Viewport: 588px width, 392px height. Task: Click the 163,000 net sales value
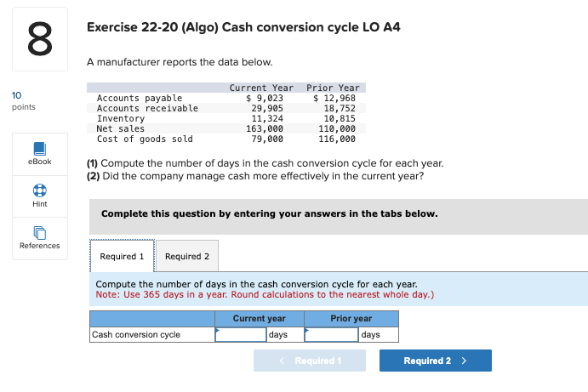click(265, 128)
